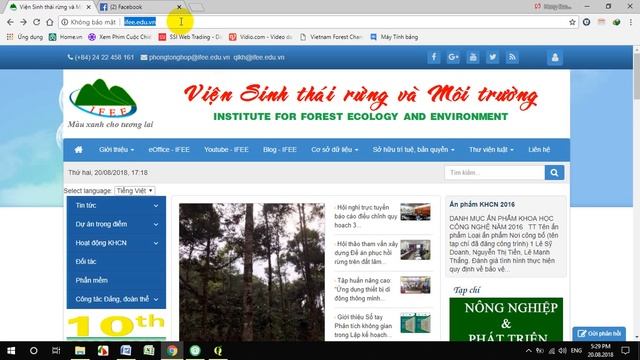Open the RSS feed icon
The image size is (640, 360).
click(x=512, y=57)
